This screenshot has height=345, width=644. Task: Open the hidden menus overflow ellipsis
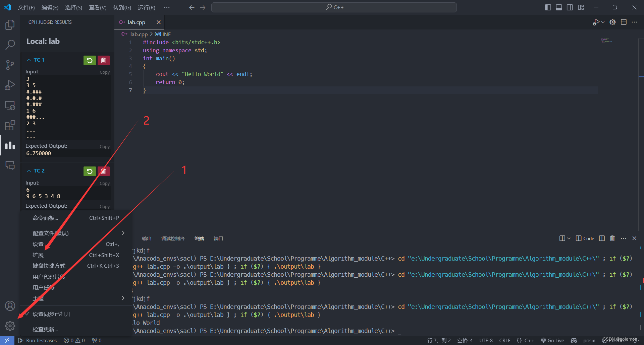point(167,7)
